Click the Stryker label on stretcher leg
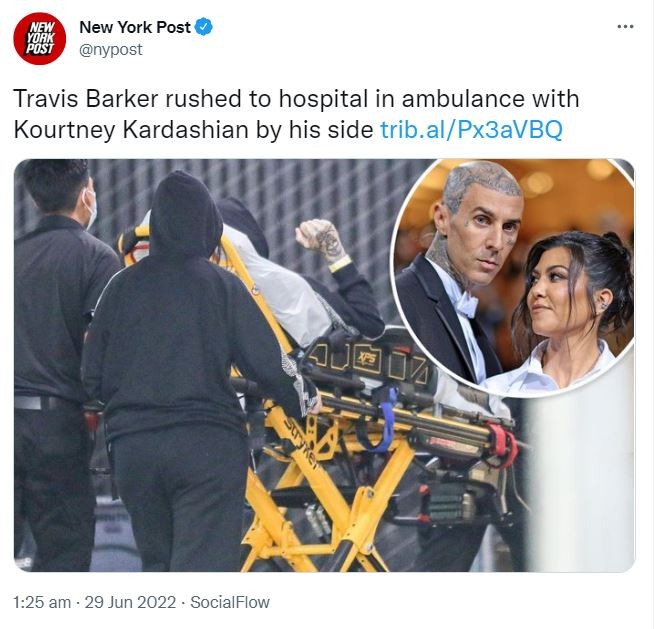Viewport: 666px width, 629px height. (x=301, y=444)
